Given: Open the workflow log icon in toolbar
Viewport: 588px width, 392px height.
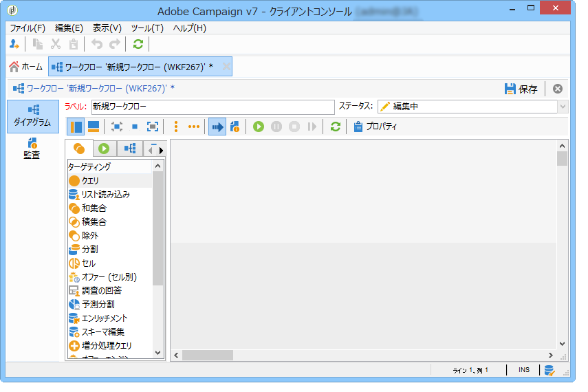Looking at the screenshot, I should point(235,127).
